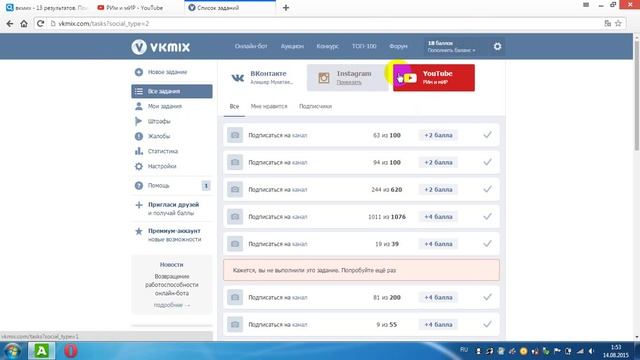Click the YouTube play icon
The height and width of the screenshot is (360, 640).
[409, 78]
